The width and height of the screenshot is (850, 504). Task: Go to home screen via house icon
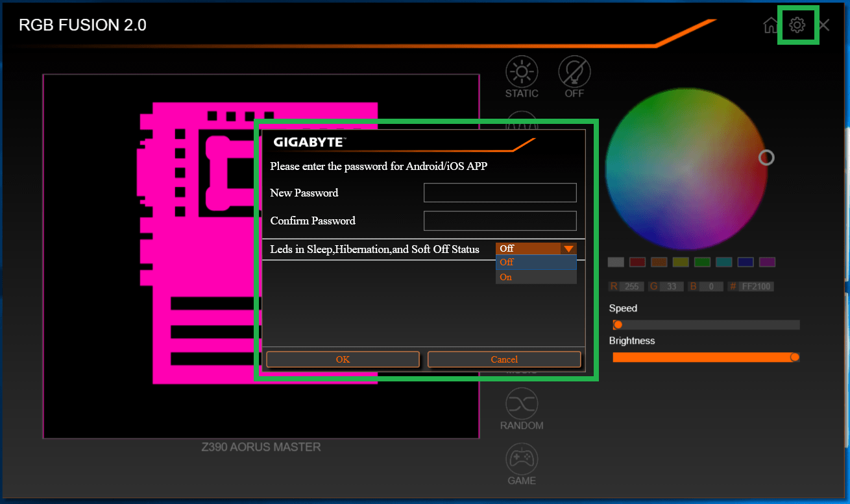771,25
